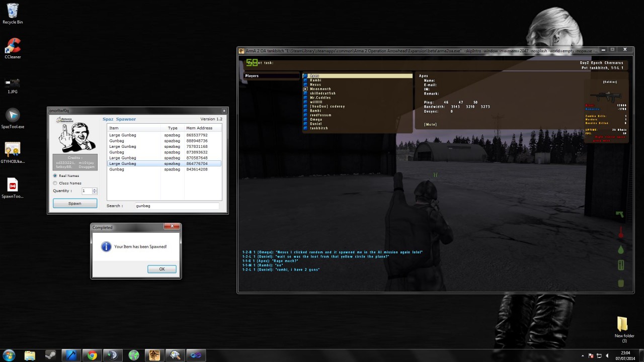Sort by the Item column header

tap(134, 128)
